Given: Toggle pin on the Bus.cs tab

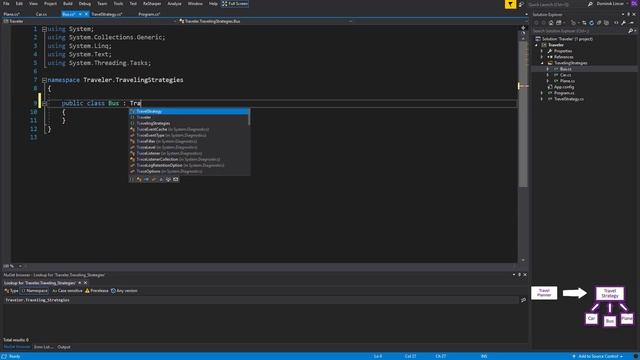Looking at the screenshot, I should click(80, 14).
